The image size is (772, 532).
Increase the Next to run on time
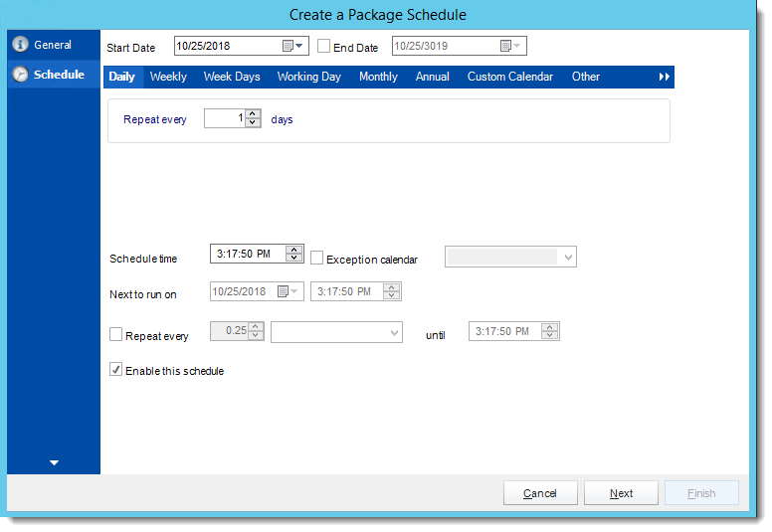click(391, 287)
